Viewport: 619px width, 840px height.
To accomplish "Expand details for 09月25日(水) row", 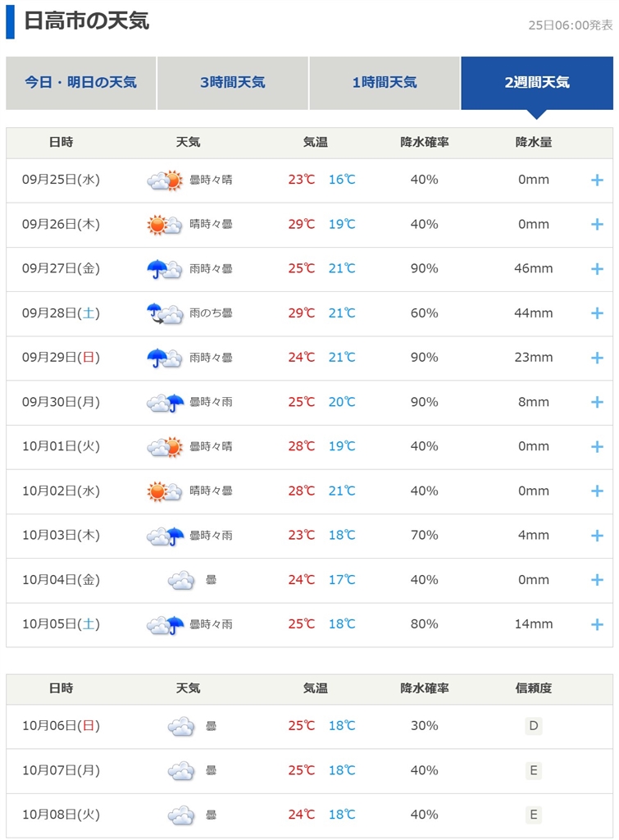I will (x=597, y=180).
